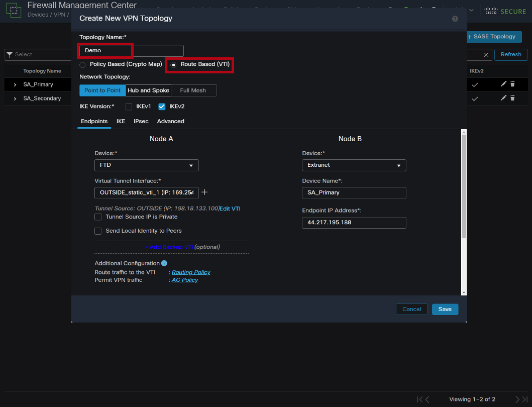Open the Advanced tab
This screenshot has width=532, height=407.
[x=170, y=121]
